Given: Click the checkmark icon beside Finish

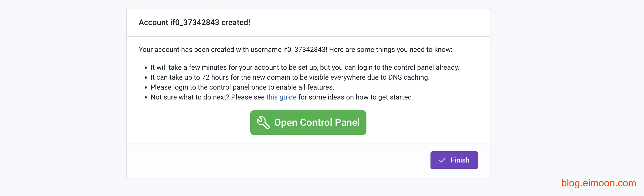Looking at the screenshot, I should click(x=442, y=160).
